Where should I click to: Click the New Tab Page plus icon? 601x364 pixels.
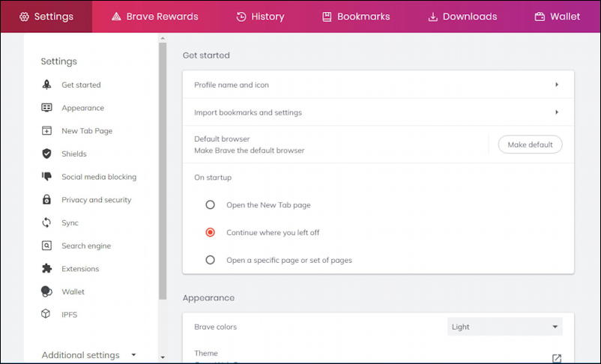tap(46, 130)
